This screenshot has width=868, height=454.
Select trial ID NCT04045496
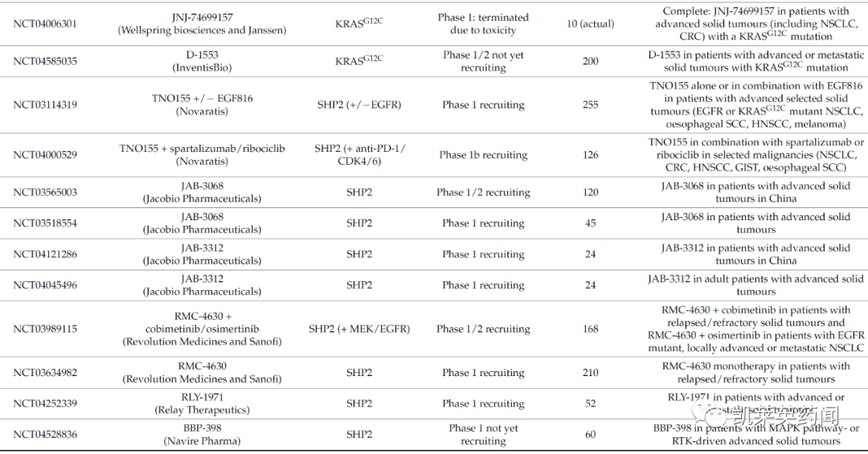[x=45, y=285]
